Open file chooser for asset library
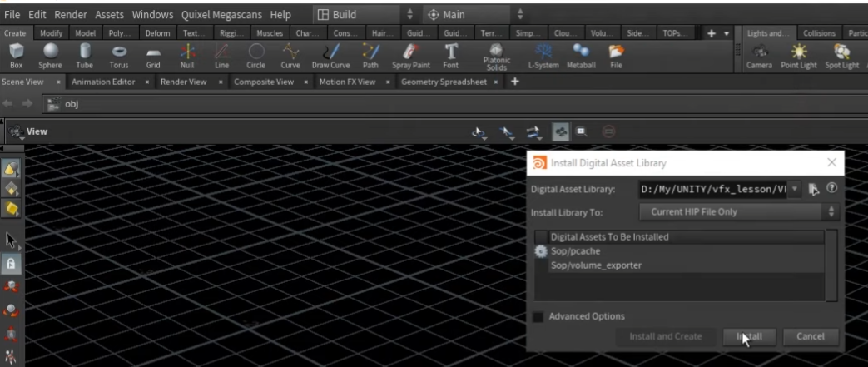Image resolution: width=868 pixels, height=367 pixels. coord(813,189)
